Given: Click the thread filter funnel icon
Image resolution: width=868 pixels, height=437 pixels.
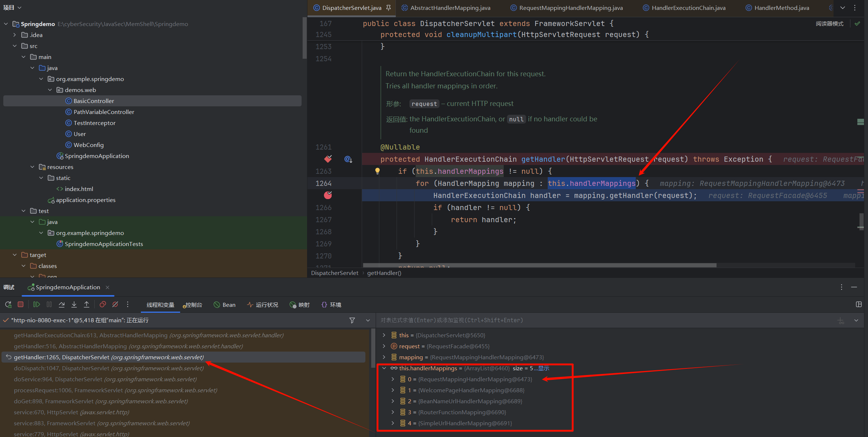Looking at the screenshot, I should pos(352,320).
